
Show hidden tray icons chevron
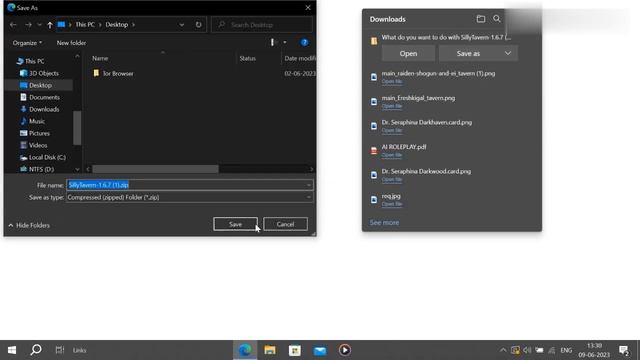tap(503, 350)
